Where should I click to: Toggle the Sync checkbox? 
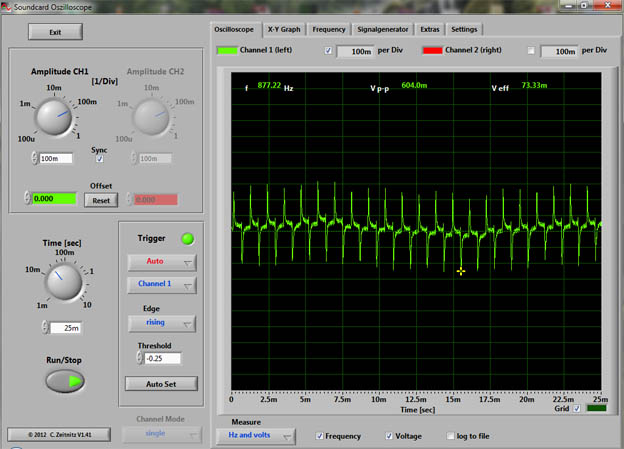point(99,159)
